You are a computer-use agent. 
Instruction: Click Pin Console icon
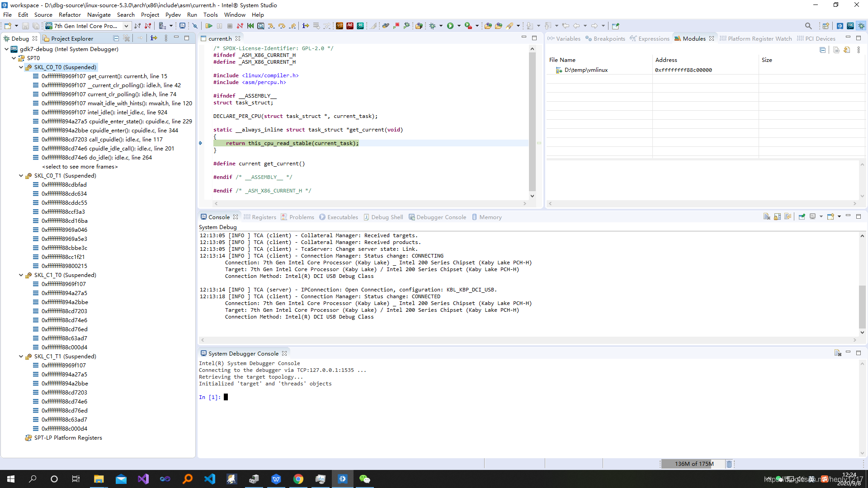click(802, 217)
